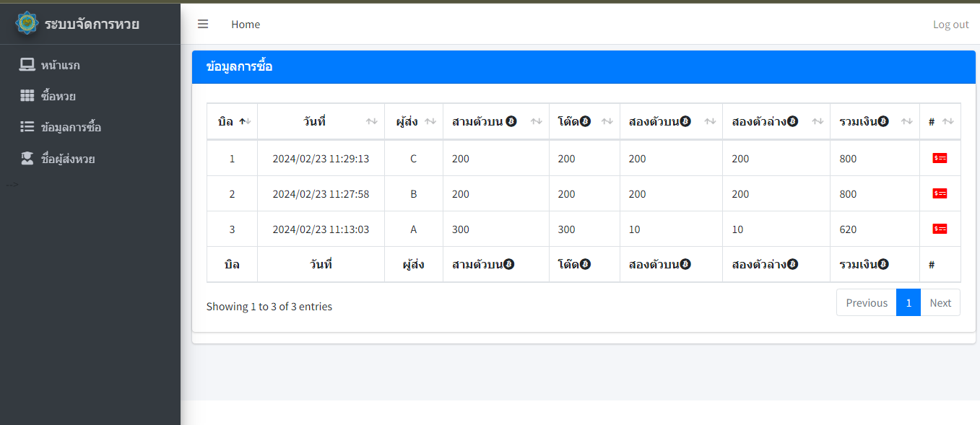The height and width of the screenshot is (425, 980).
Task: Click the list icon beside ข้อมูลการซื้อ
Action: tap(27, 127)
